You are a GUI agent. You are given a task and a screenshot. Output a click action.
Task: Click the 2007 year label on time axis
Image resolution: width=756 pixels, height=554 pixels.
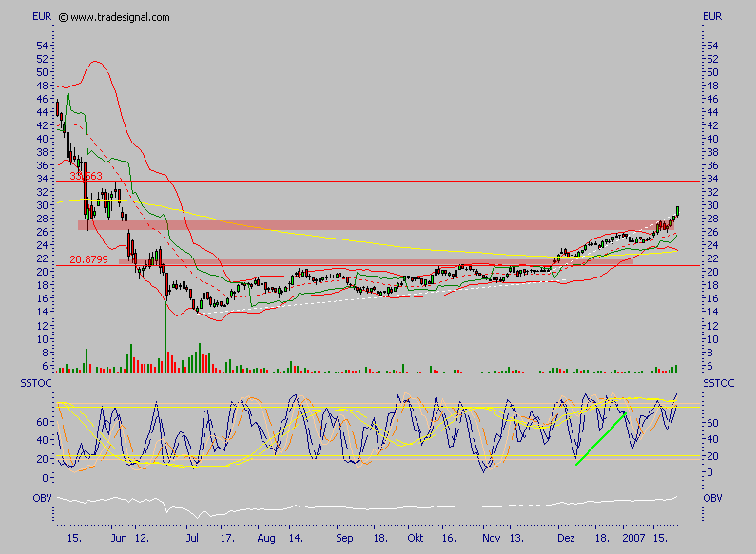(x=634, y=538)
